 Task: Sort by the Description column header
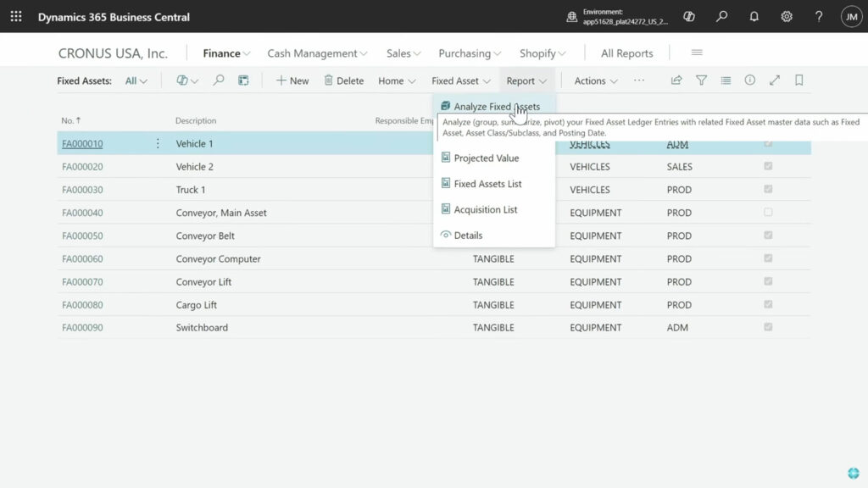196,120
